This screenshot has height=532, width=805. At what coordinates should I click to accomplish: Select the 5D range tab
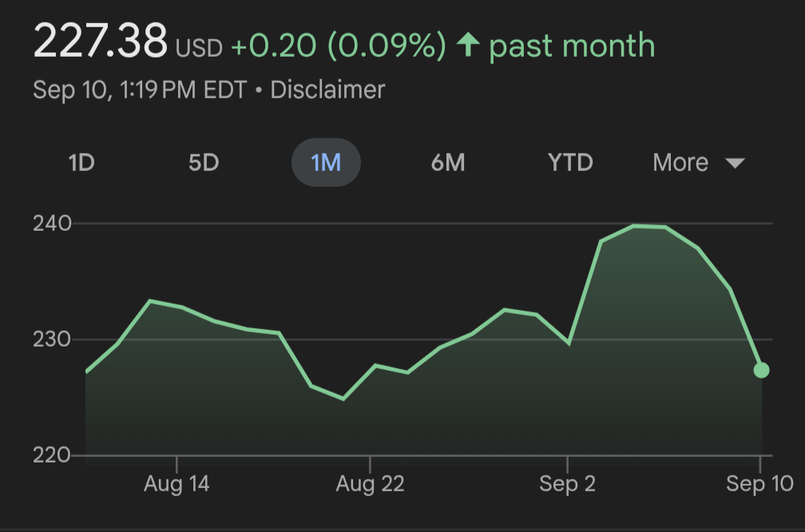[x=204, y=163]
